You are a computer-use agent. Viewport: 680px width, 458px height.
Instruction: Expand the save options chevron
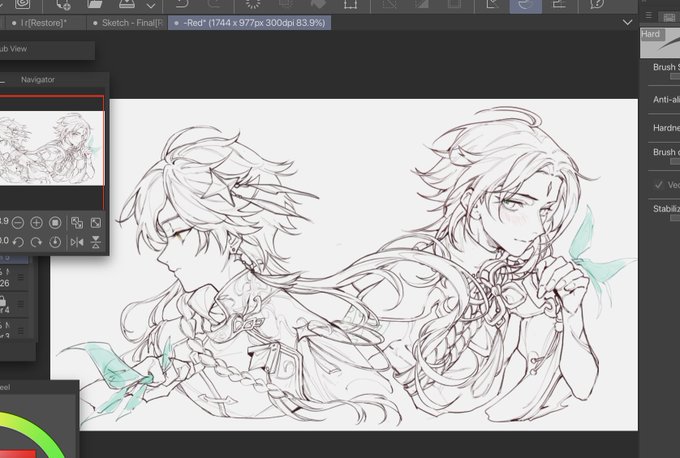151,6
